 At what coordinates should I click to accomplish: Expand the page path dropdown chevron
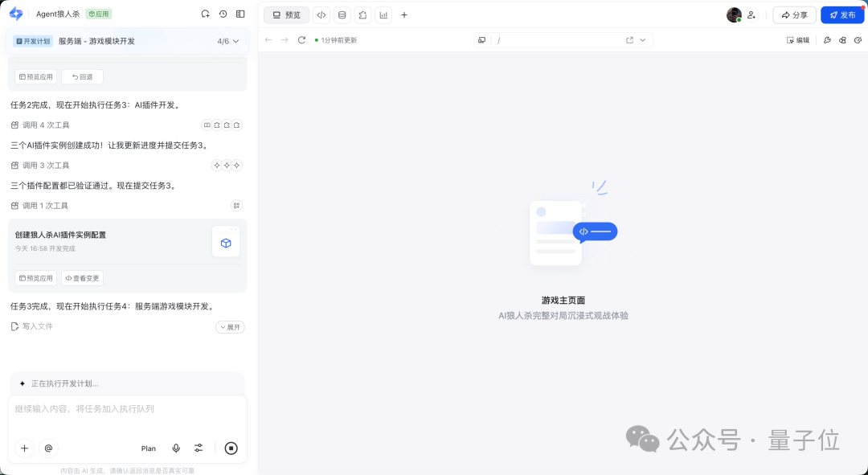[643, 40]
